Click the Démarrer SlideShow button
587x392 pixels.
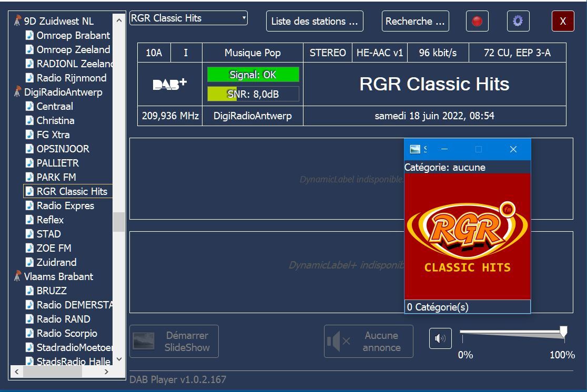point(174,341)
